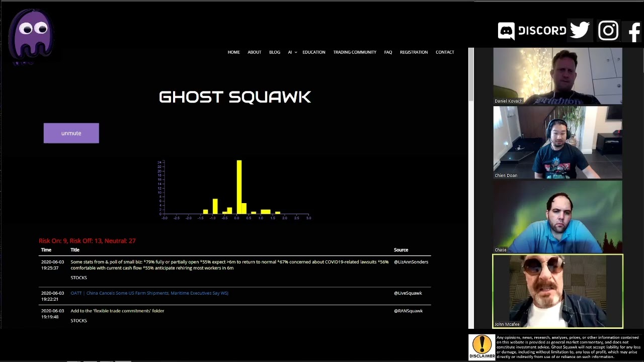Open the EDUCATION menu item
Image resolution: width=644 pixels, height=362 pixels.
(314, 52)
